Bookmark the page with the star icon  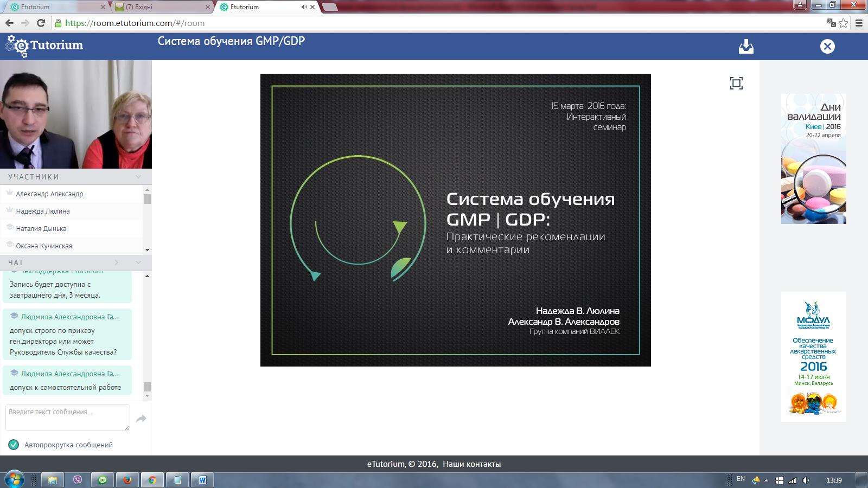pyautogui.click(x=844, y=23)
